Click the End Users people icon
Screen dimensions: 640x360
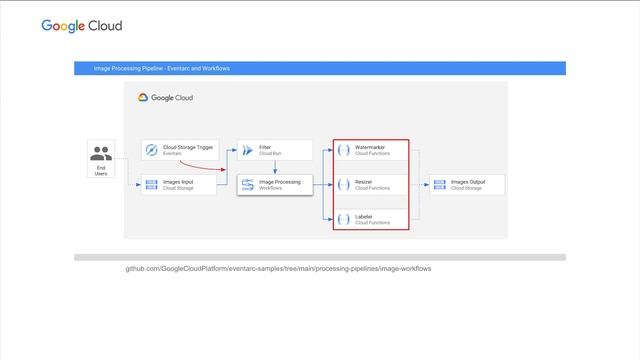click(x=101, y=153)
